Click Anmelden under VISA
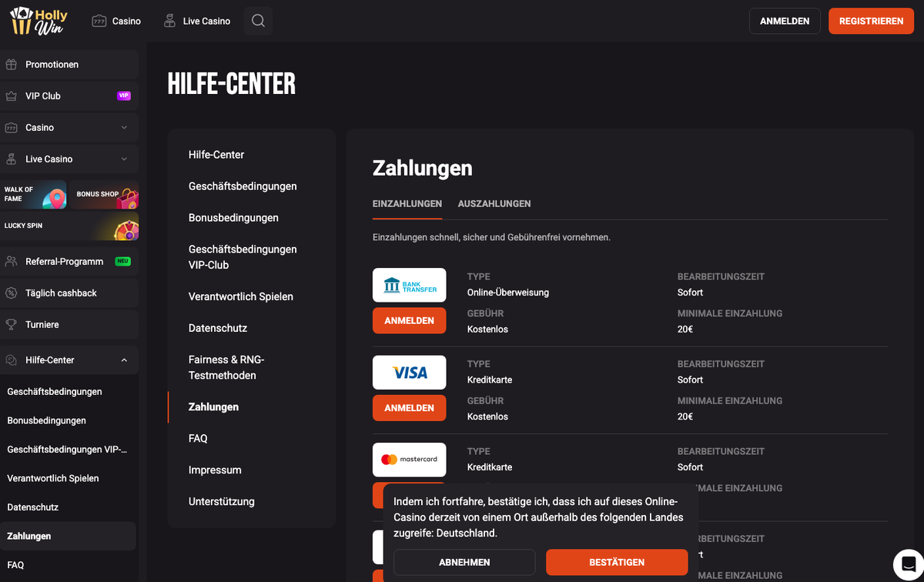924x582 pixels. coord(410,408)
